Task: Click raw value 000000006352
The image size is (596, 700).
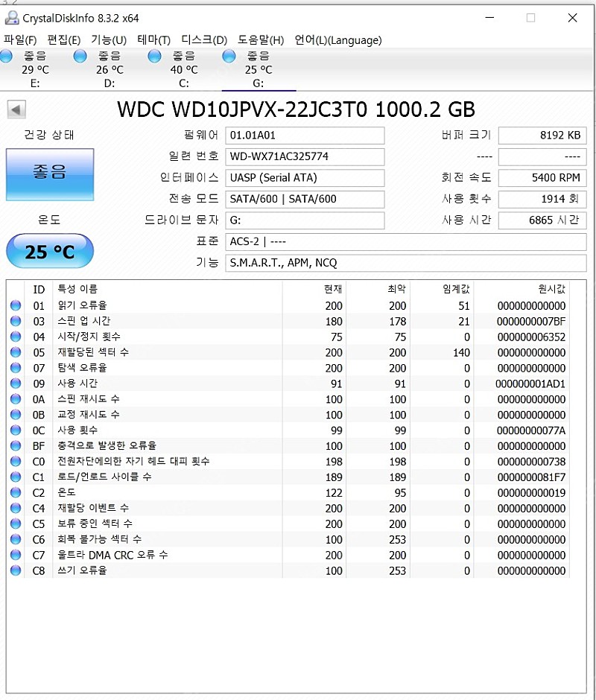Action: pos(531,337)
